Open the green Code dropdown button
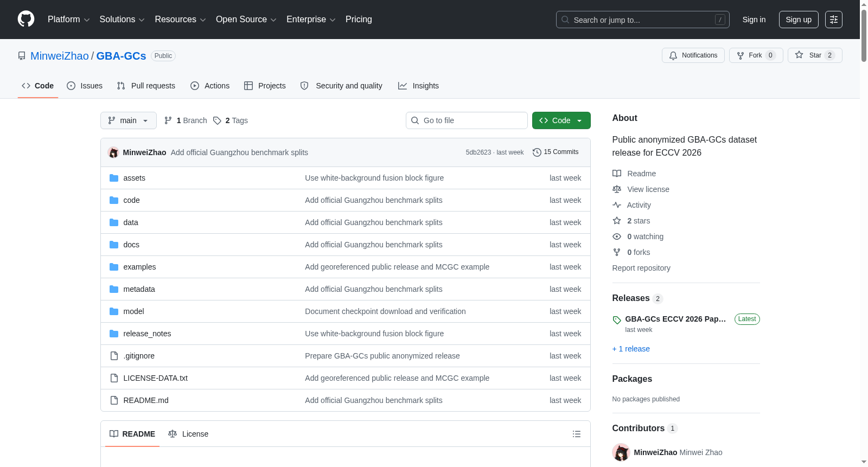This screenshot has width=868, height=467. pos(561,120)
